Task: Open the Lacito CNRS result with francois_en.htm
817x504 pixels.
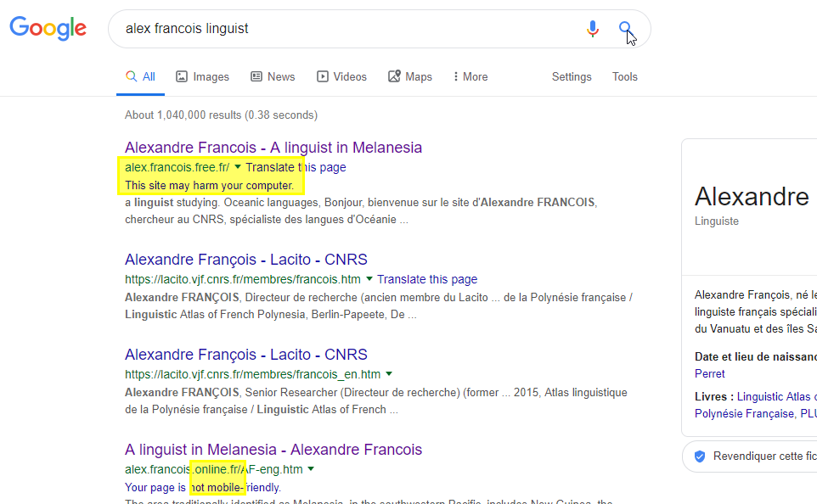Action: (246, 355)
